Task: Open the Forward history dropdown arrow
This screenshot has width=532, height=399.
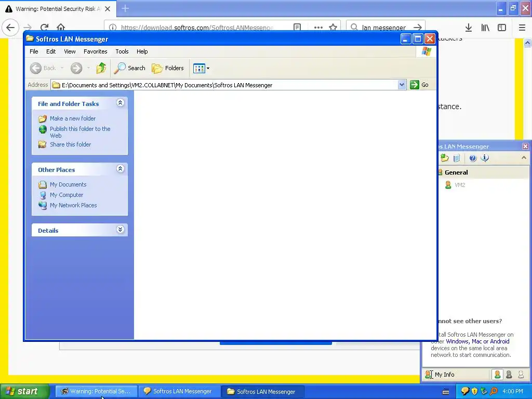Action: click(x=88, y=68)
